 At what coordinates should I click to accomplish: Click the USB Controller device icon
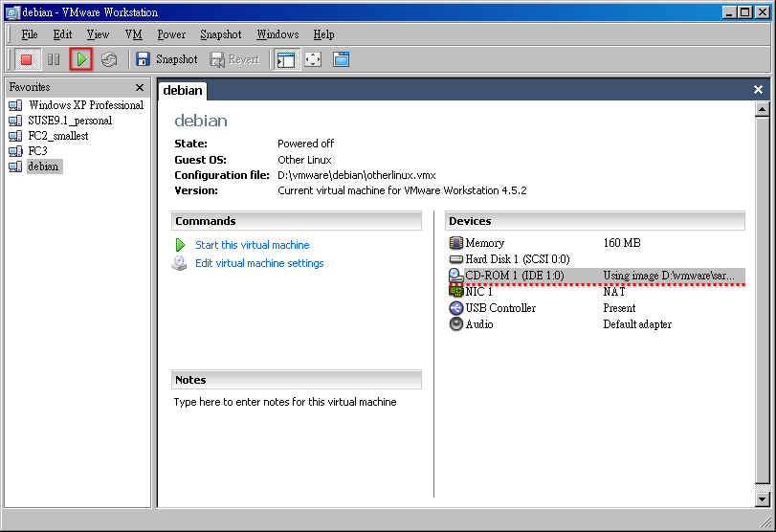(456, 308)
